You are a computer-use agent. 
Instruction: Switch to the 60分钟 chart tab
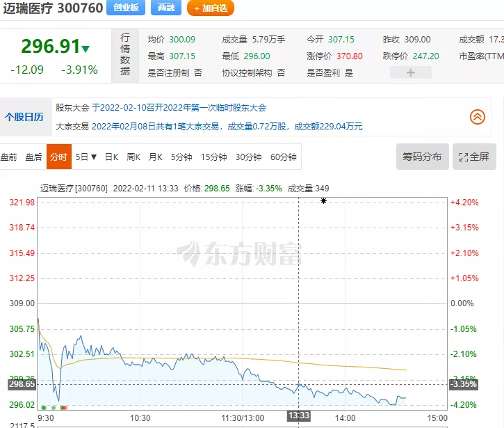pyautogui.click(x=283, y=157)
